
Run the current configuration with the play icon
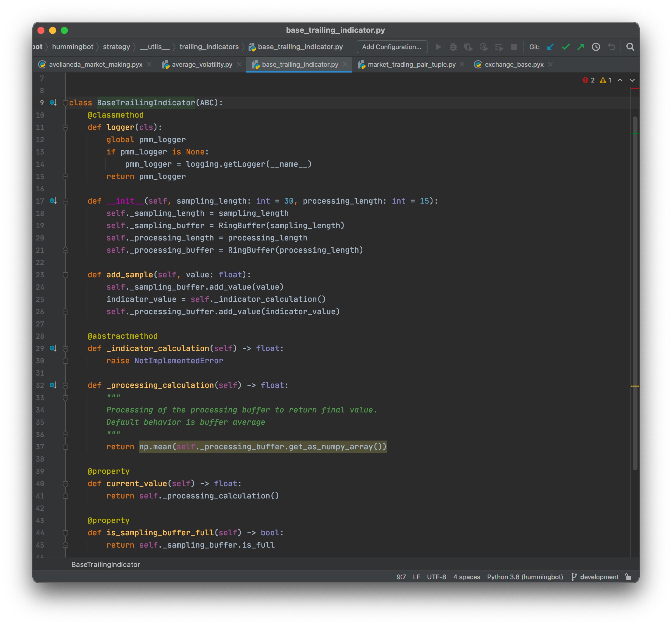438,47
